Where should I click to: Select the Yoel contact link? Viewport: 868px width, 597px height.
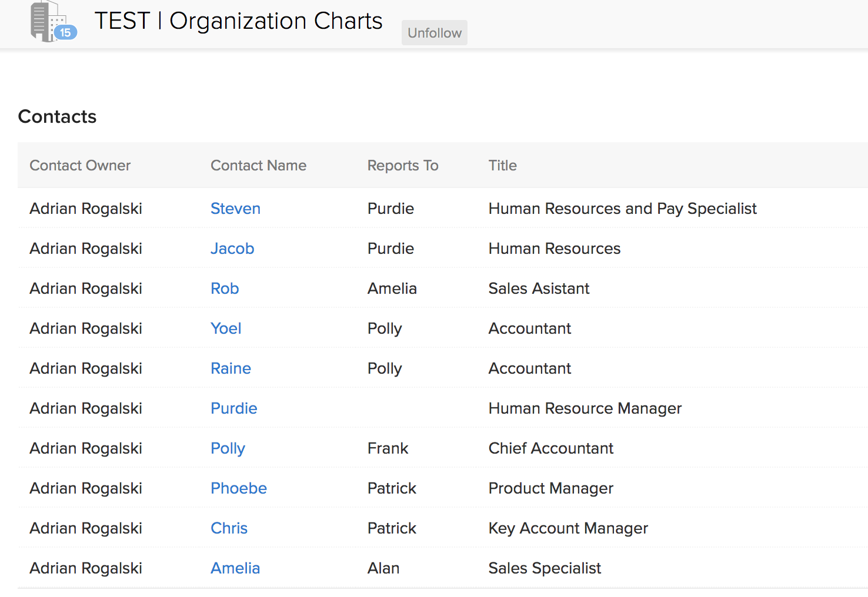coord(226,328)
